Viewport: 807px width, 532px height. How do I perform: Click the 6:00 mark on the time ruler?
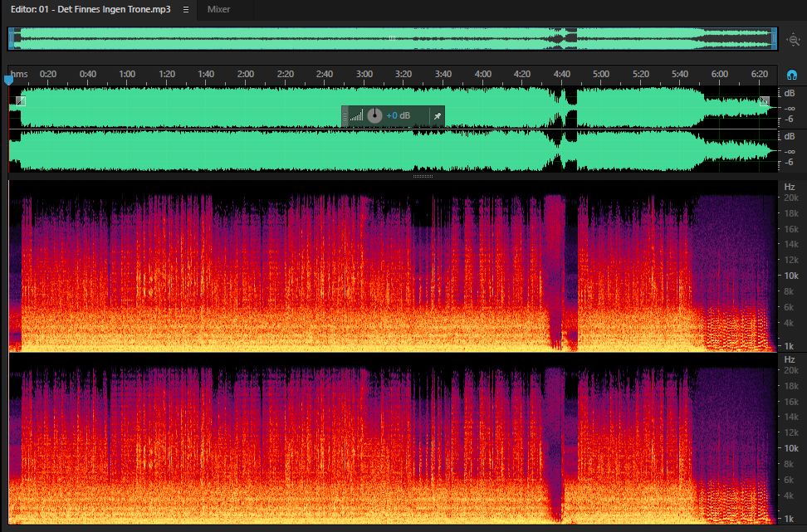[x=720, y=74]
